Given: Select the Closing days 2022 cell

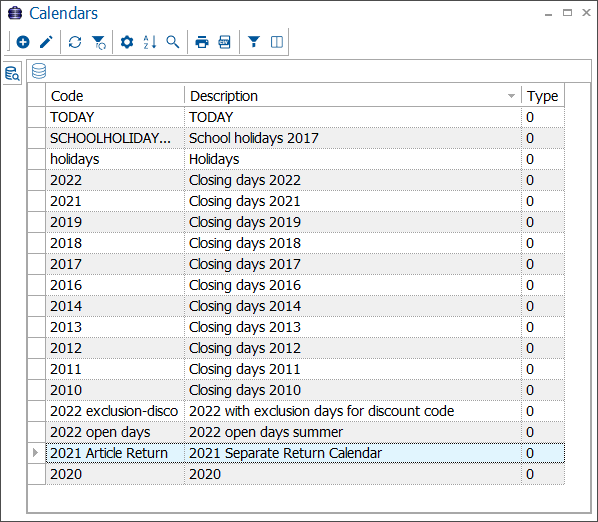Looking at the screenshot, I should coord(353,180).
